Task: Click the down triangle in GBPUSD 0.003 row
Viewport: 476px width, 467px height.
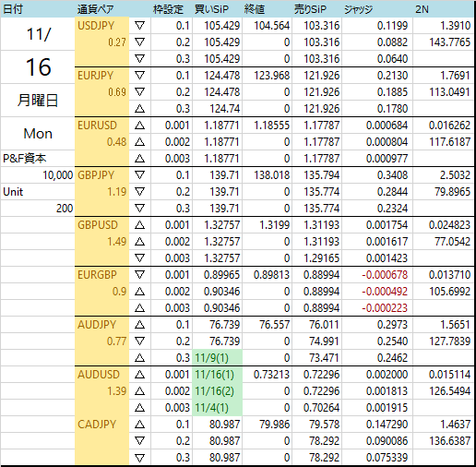Action: tap(139, 258)
